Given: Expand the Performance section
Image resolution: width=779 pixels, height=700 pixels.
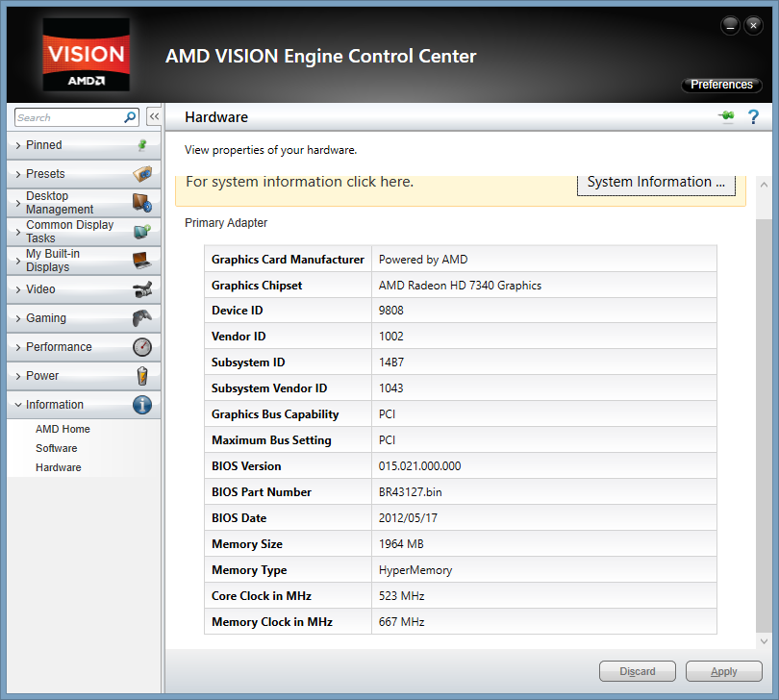Looking at the screenshot, I should 84,347.
